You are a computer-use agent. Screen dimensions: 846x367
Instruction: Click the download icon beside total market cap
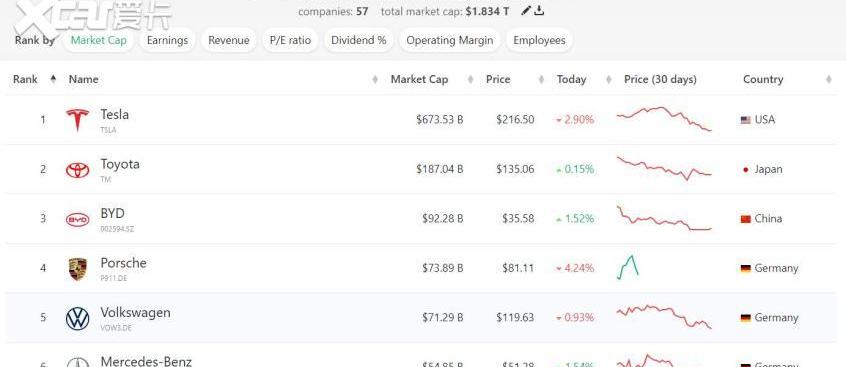pos(538,11)
